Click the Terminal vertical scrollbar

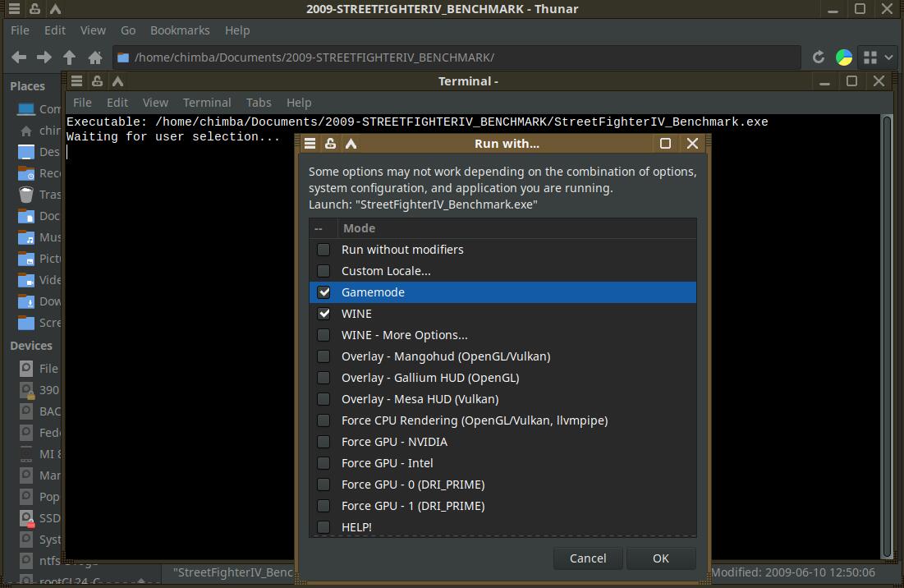pyautogui.click(x=888, y=336)
